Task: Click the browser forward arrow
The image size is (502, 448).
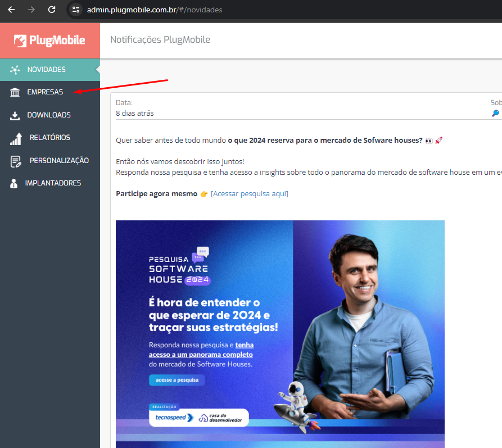Action: [31, 10]
